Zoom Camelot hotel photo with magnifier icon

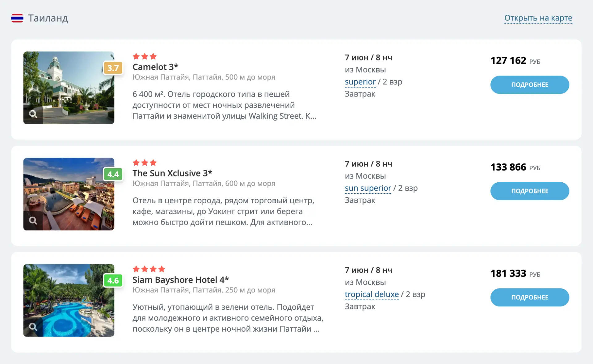coord(33,114)
